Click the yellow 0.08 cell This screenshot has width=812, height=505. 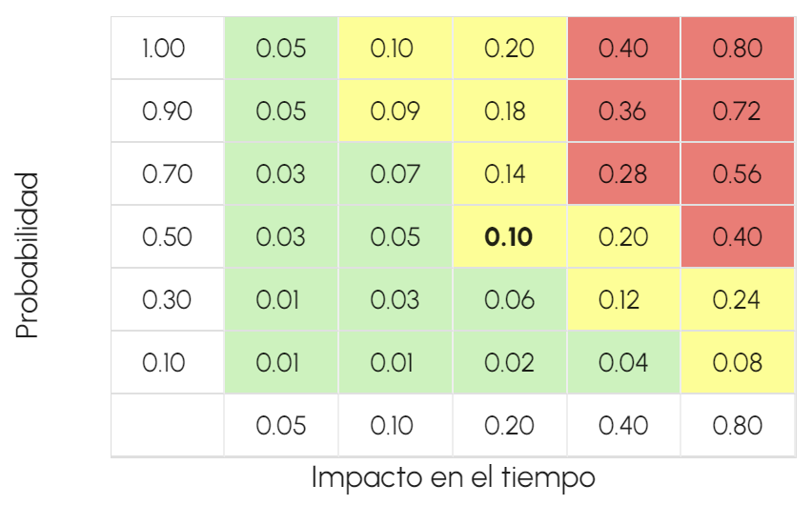click(x=737, y=363)
